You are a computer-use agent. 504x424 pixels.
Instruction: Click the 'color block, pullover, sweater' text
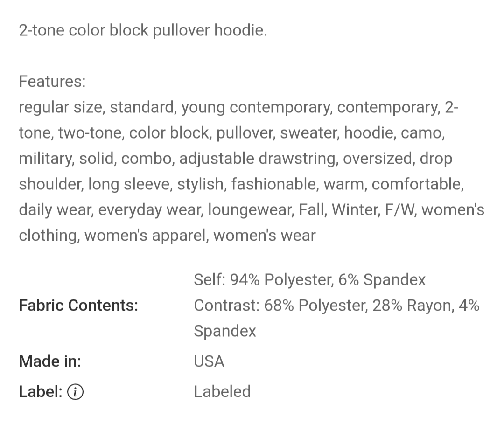tap(234, 132)
